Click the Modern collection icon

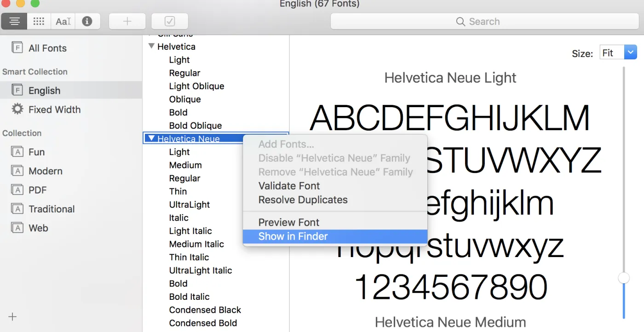[17, 171]
